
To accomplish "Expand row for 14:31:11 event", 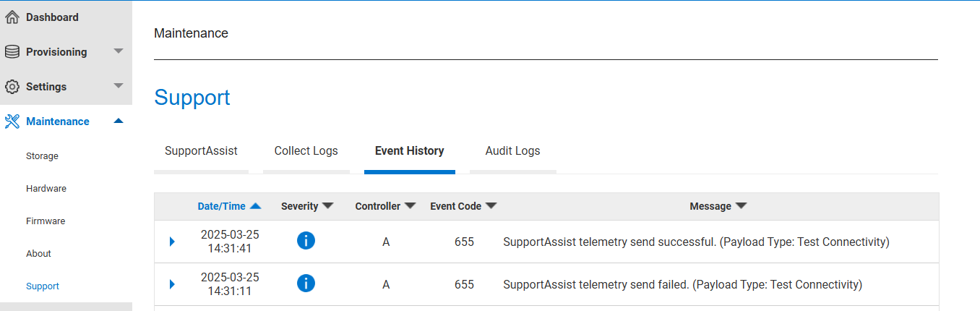I will pos(172,284).
